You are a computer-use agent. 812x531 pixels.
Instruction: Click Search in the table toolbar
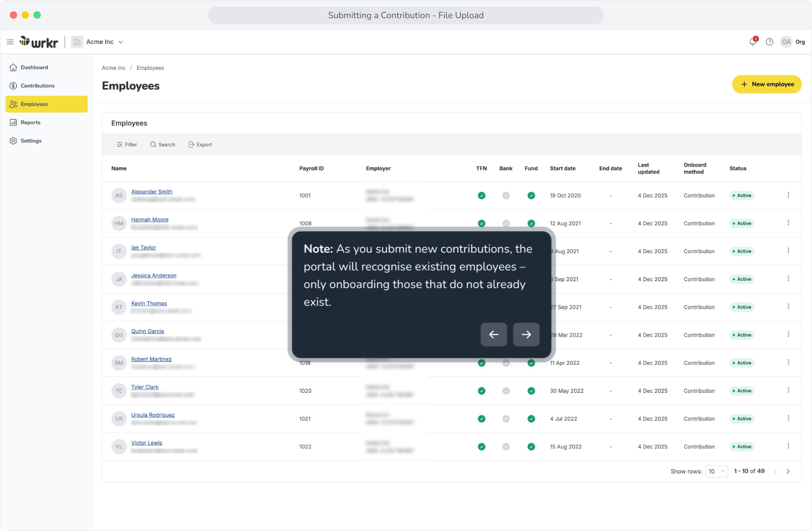coord(163,145)
